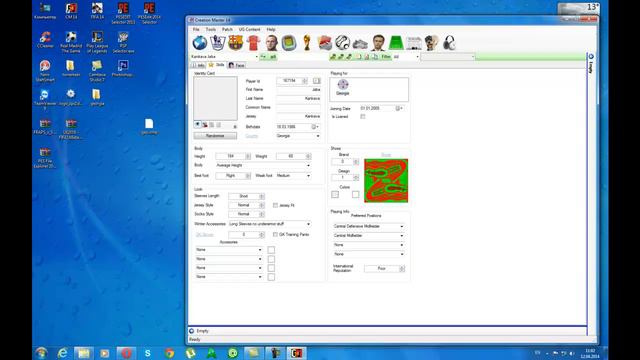Open the headphones Audio icon
The image size is (640, 360).
449,43
